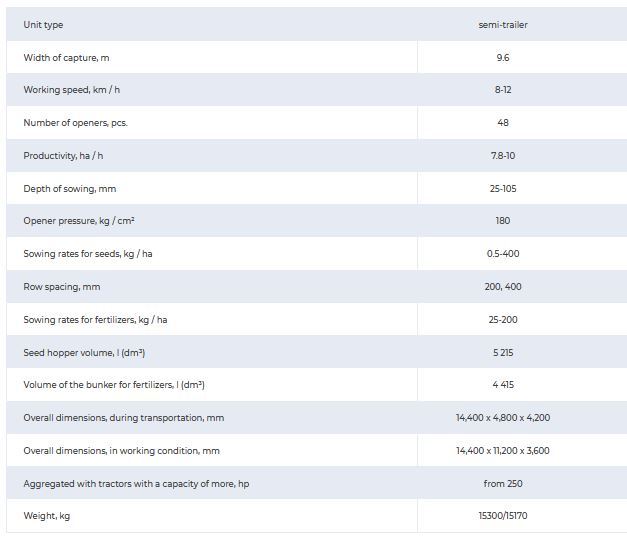This screenshot has width=627, height=543.
Task: Click "Volume of the bunker for fertilizers" label
Action: [113, 385]
